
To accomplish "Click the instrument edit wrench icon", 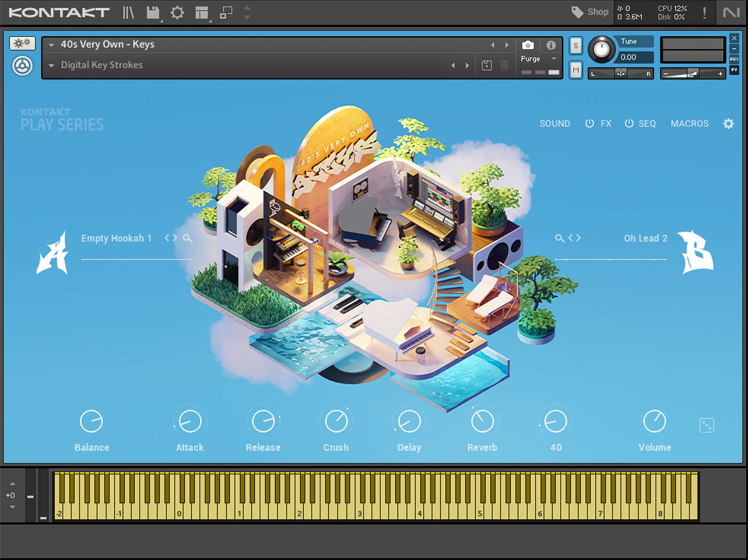I will point(22,43).
